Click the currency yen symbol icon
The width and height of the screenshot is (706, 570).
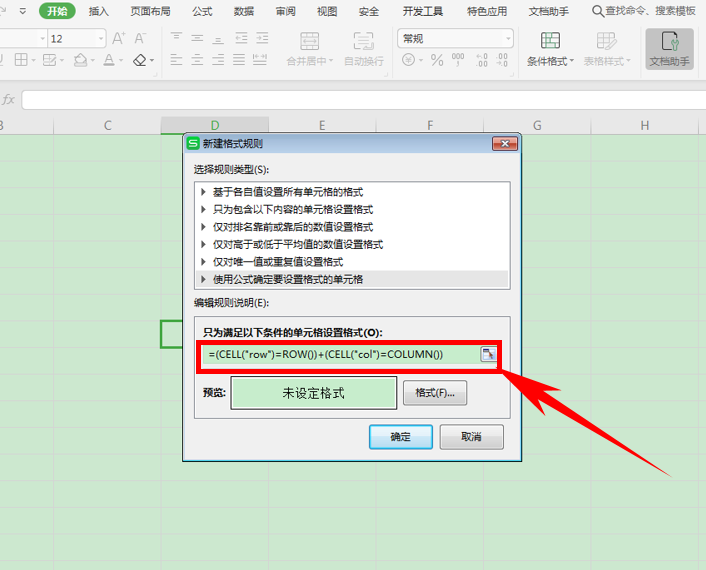[x=408, y=59]
